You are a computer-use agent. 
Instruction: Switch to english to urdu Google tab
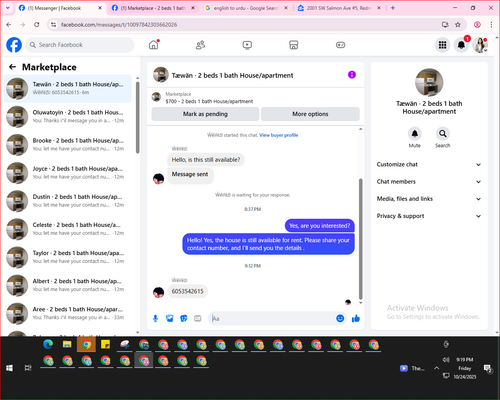click(245, 8)
